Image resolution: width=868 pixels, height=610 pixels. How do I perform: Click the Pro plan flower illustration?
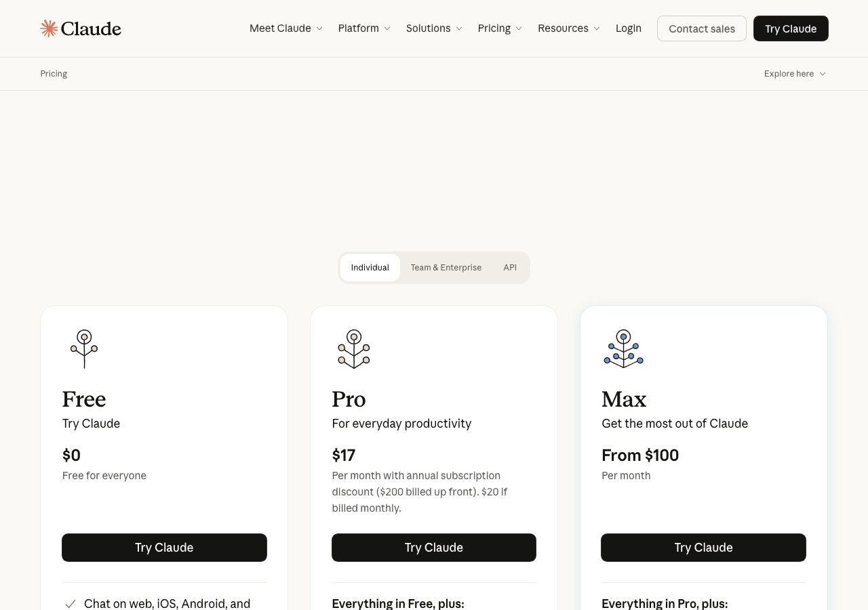click(353, 348)
